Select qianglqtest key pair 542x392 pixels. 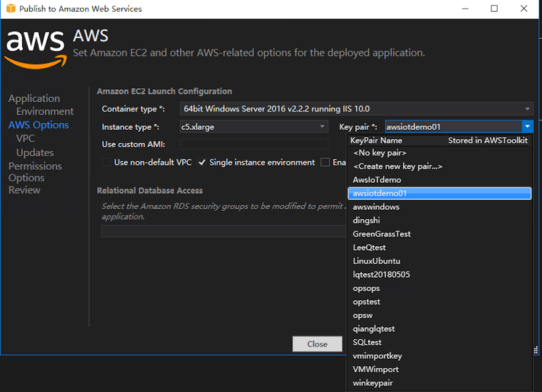[440, 329]
